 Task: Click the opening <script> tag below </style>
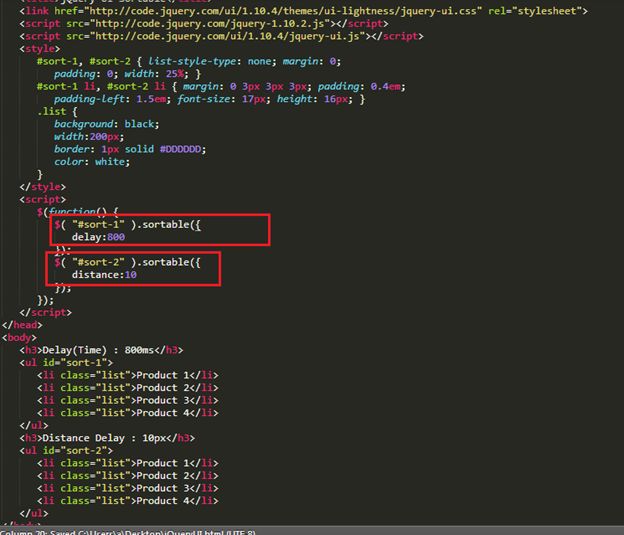pyautogui.click(x=43, y=199)
